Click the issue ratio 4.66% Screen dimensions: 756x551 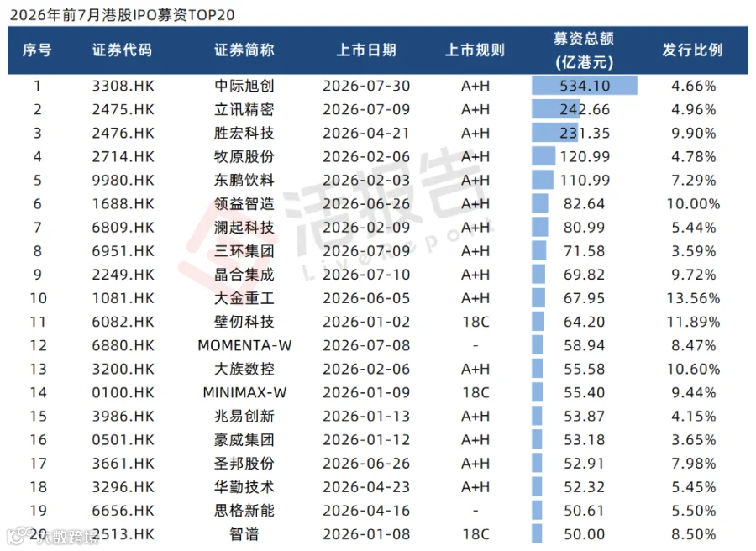694,86
